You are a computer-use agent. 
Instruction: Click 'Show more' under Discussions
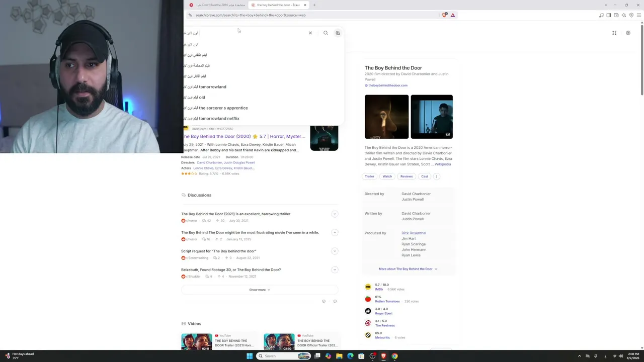[x=260, y=290]
